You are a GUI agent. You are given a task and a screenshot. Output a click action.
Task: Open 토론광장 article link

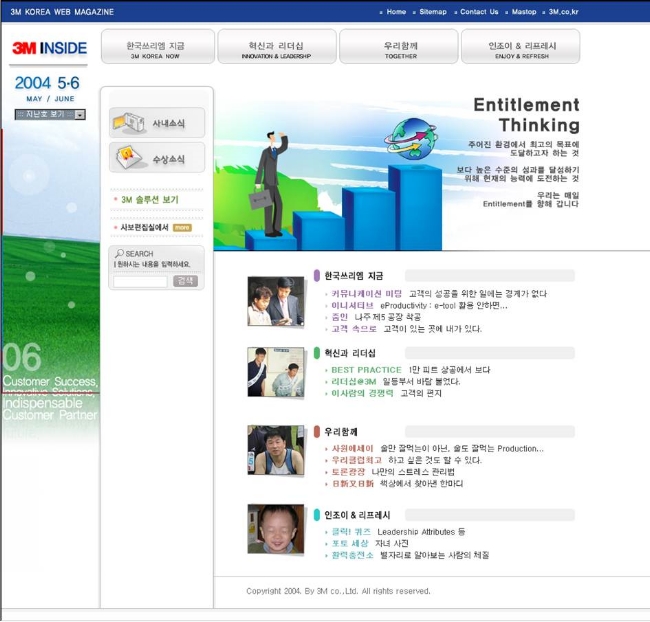coord(393,471)
